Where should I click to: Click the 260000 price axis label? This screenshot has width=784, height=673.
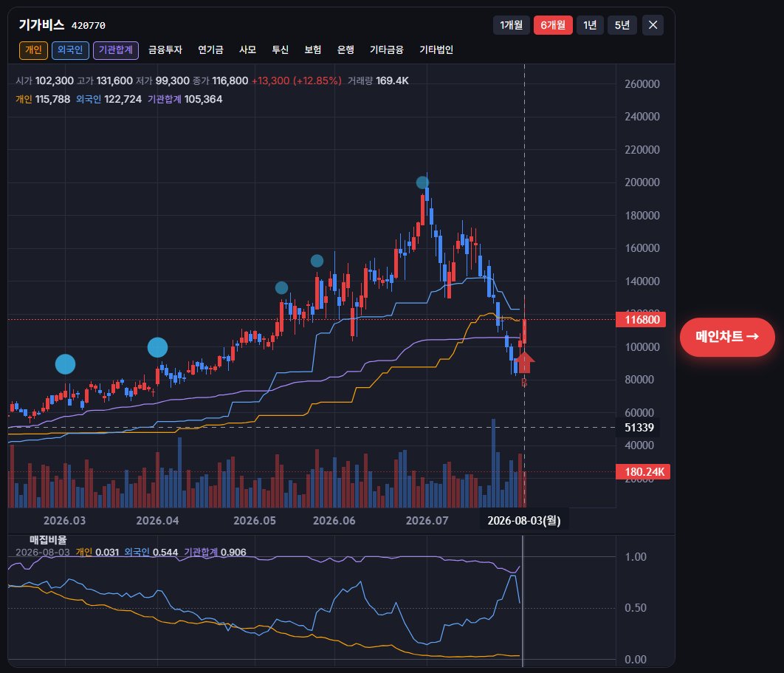pos(642,84)
